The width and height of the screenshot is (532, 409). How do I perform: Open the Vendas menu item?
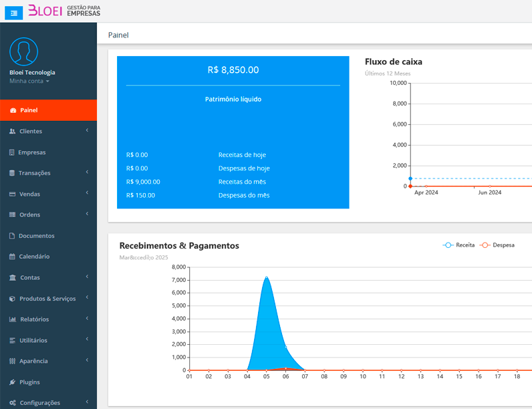(x=30, y=194)
